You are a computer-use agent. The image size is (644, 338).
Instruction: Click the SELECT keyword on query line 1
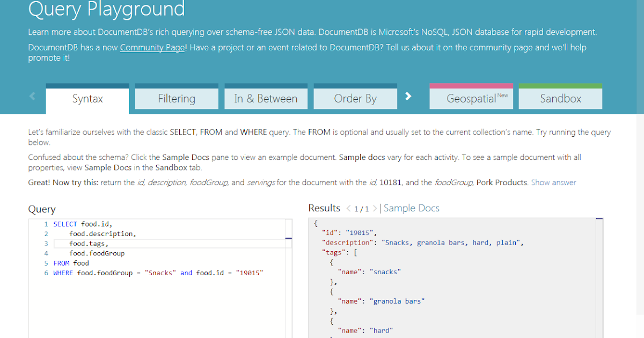(65, 224)
